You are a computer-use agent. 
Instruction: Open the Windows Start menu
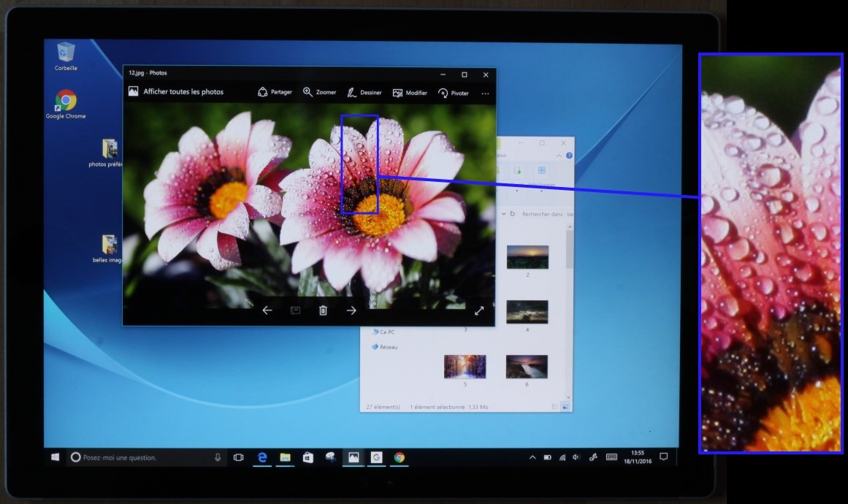point(56,457)
